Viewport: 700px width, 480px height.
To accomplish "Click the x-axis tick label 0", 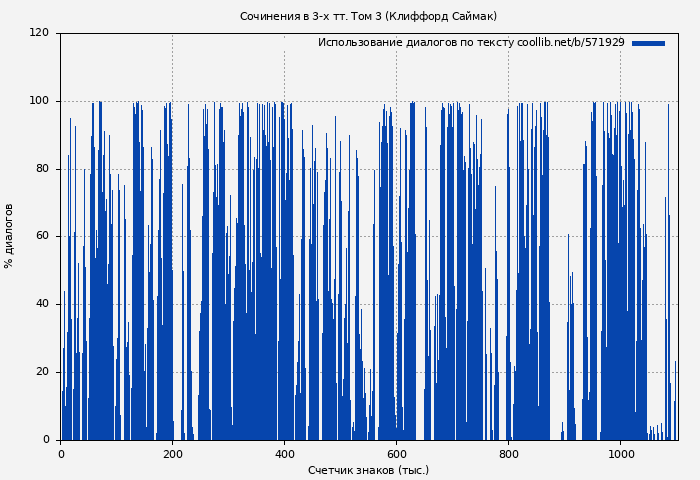I will click(61, 453).
